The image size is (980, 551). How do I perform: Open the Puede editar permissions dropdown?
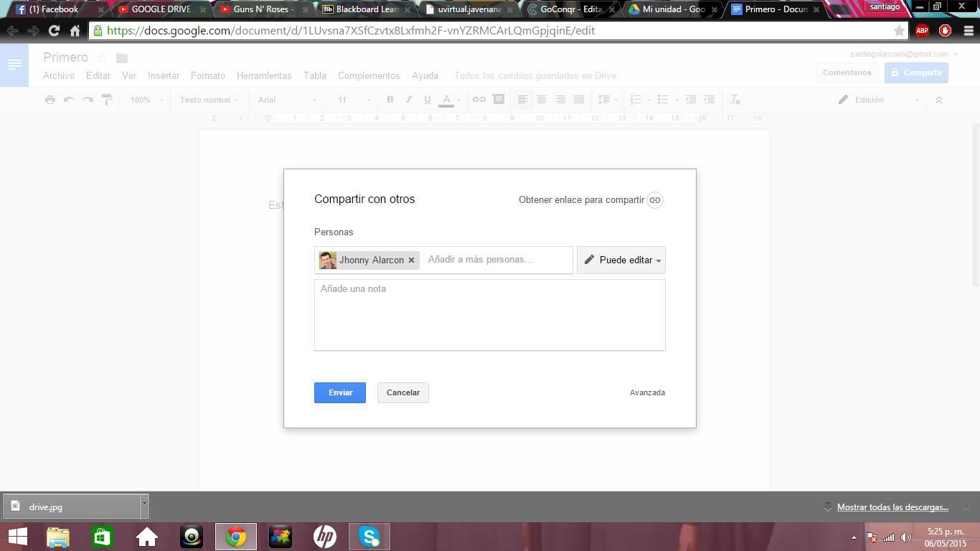coord(621,260)
